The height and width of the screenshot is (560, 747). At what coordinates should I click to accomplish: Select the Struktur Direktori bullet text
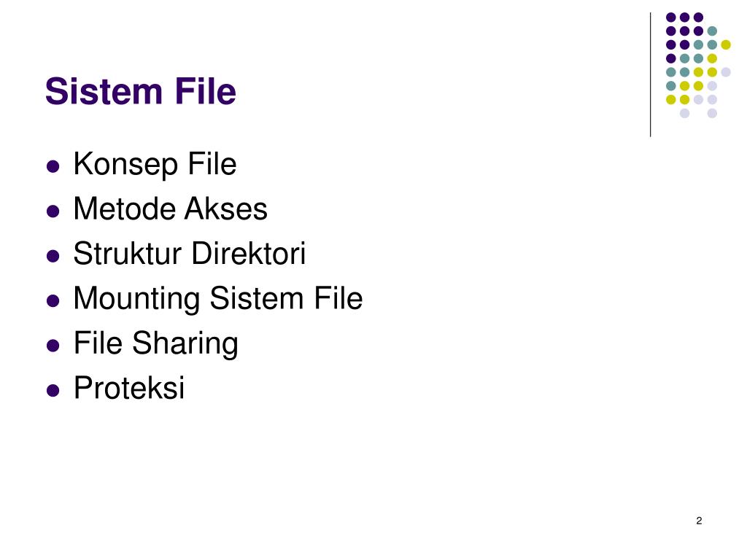click(189, 253)
